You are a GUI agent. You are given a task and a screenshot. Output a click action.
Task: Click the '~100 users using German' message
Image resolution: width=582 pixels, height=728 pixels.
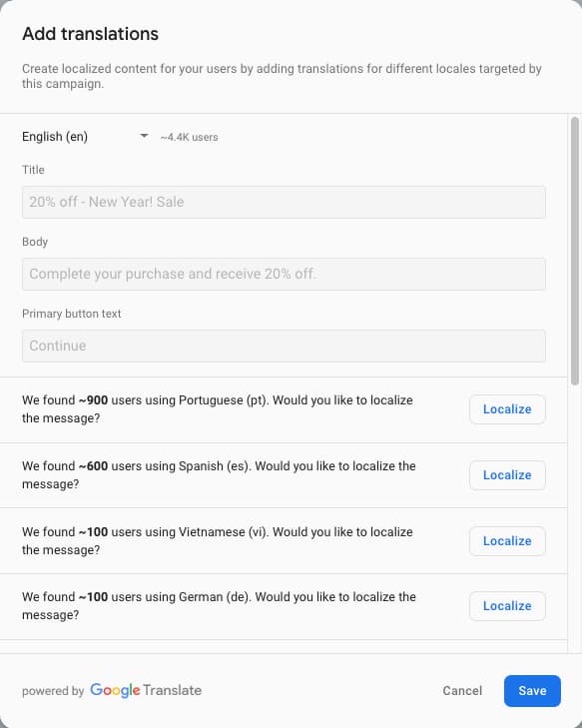point(219,606)
